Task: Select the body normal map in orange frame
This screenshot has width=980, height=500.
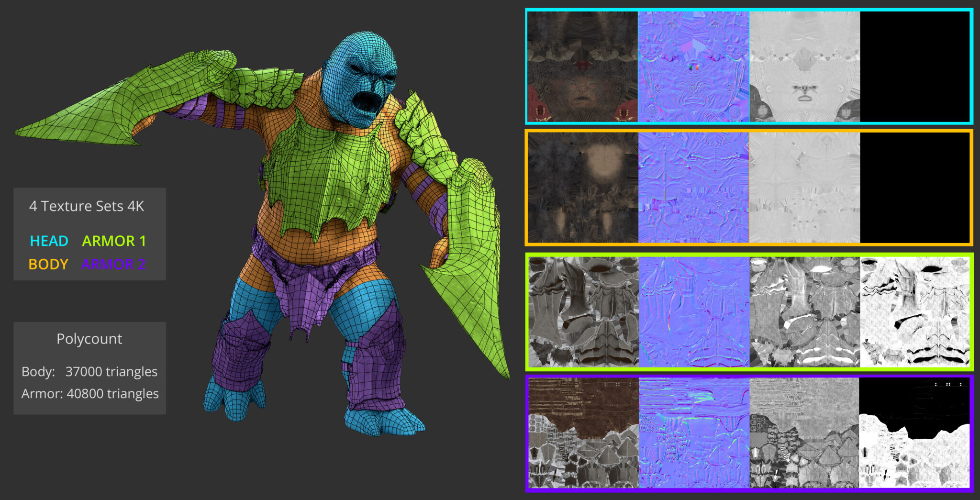Action: [x=693, y=188]
